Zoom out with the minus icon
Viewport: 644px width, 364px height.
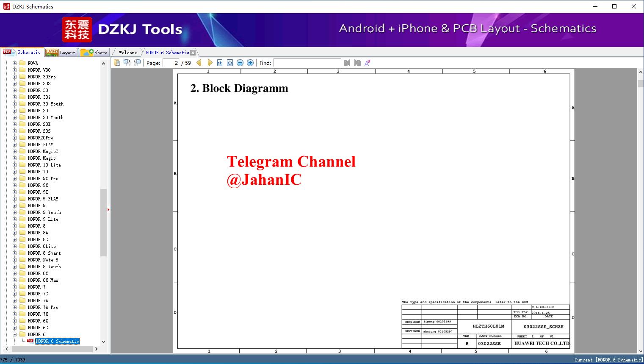click(x=240, y=63)
